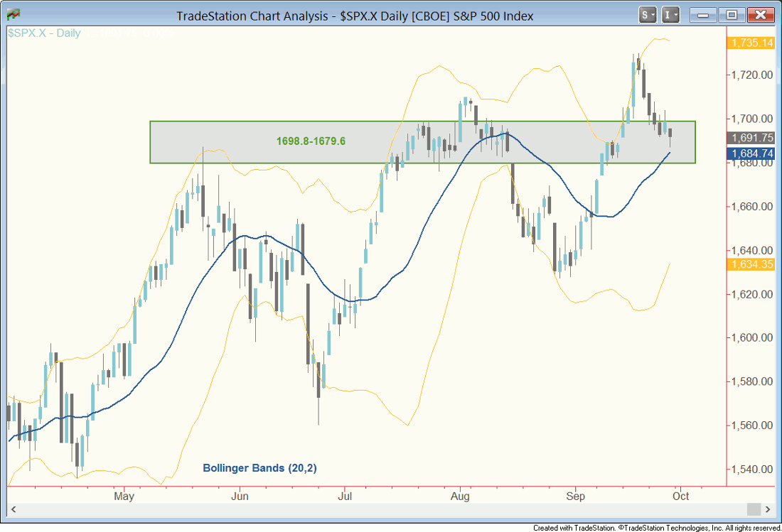Click the 1,600.00 level on price axis
Viewport: 782px width, 532px height.
752,338
